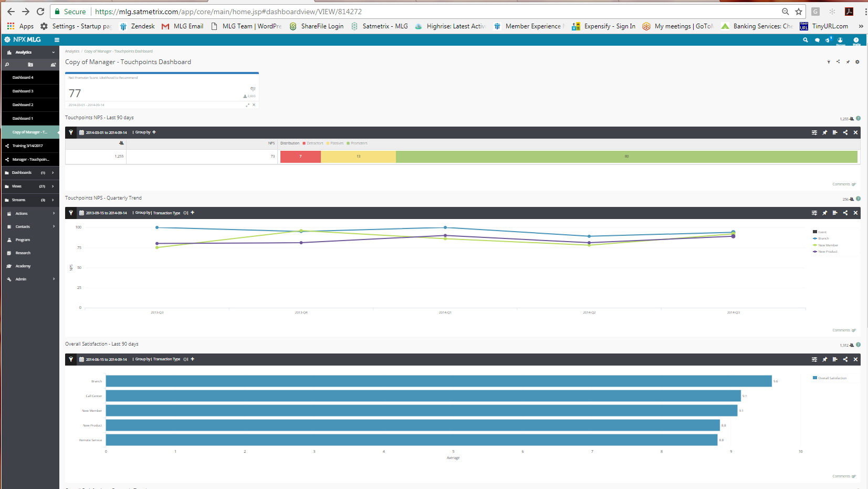The height and width of the screenshot is (489, 868).
Task: Share the Quarterly Trend widget
Action: 845,213
